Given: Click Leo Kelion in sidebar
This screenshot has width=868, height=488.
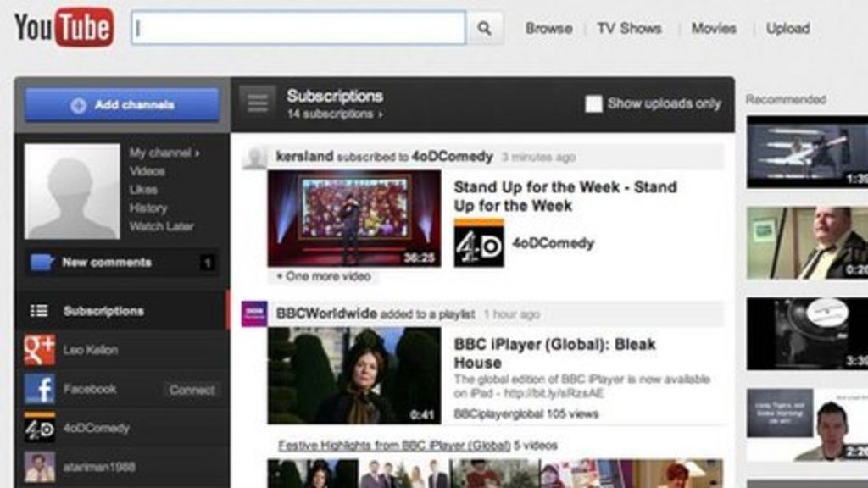Looking at the screenshot, I should [x=90, y=350].
